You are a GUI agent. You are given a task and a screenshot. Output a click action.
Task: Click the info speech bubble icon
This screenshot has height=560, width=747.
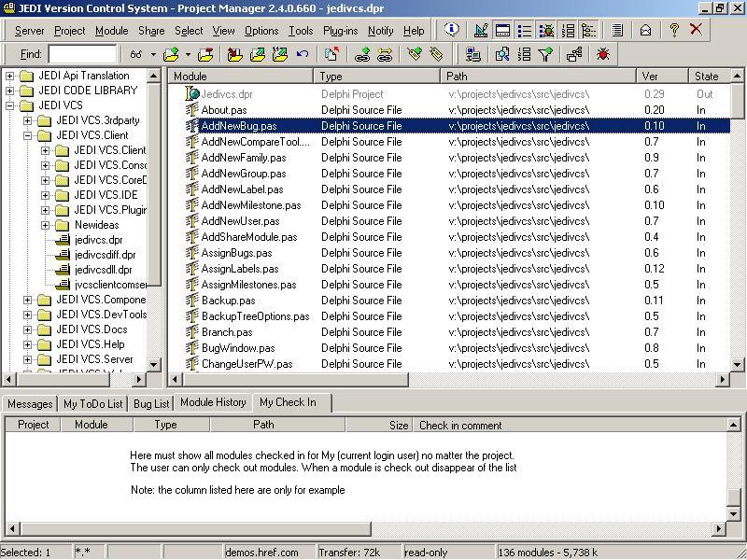tap(452, 30)
